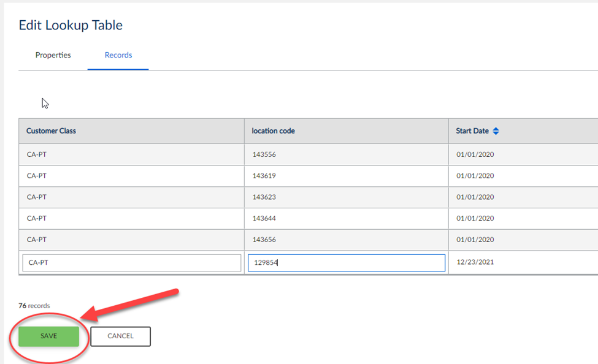Viewport: 598px width, 364px height.
Task: Select location code cell 143619
Action: point(264,176)
